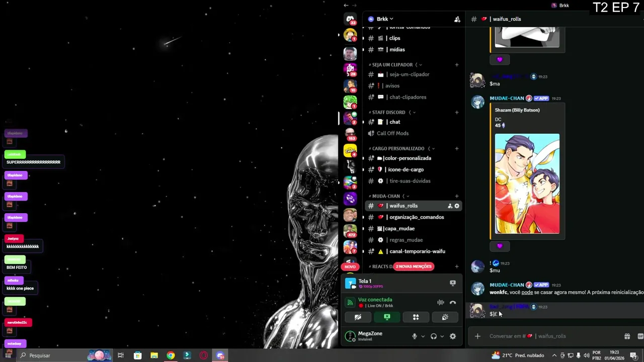Screen dimensions: 644x362
Task: Open user settings gear next to MegaZone
Action: coord(453,336)
